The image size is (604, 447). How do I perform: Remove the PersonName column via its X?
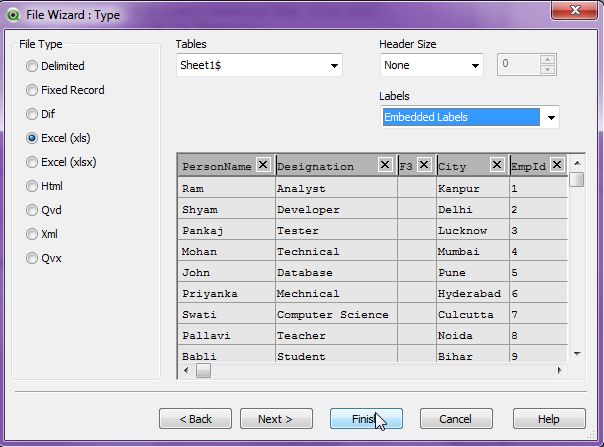tap(263, 165)
